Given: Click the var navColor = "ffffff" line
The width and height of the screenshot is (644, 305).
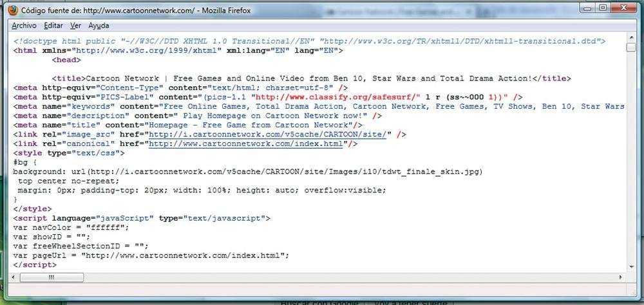Looking at the screenshot, I should 71,227.
